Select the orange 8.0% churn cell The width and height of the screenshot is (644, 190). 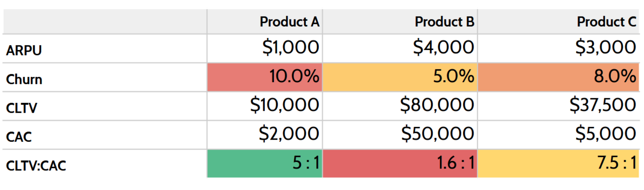[x=558, y=77]
